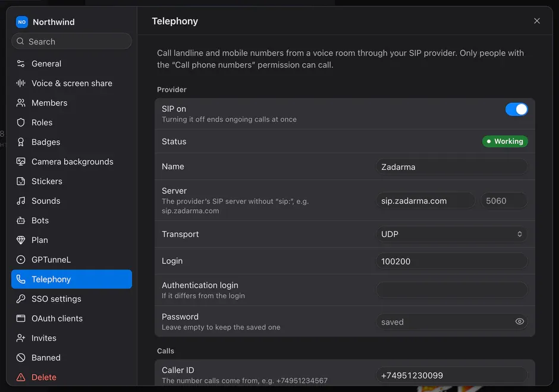Click the Invites add-person icon
The image size is (559, 392).
point(21,338)
